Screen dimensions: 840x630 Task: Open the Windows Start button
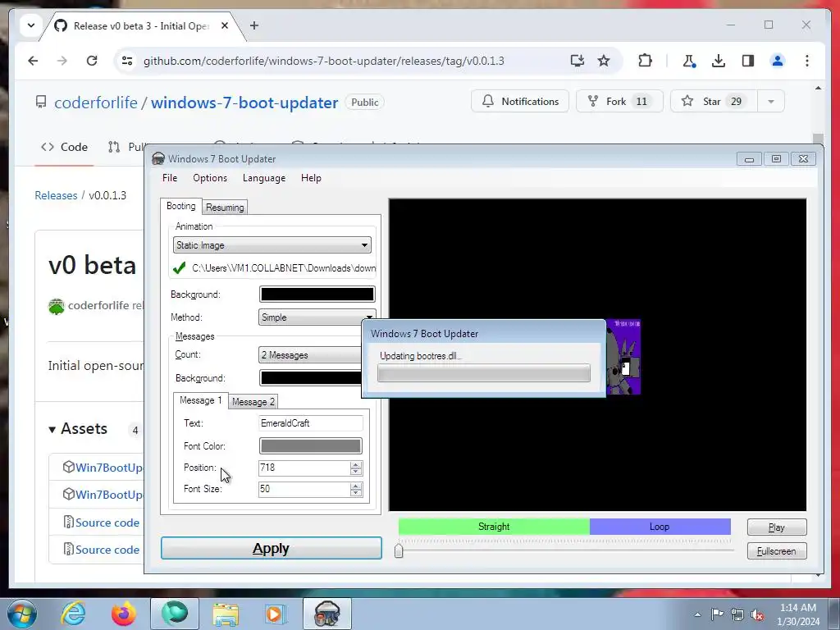coord(21,614)
